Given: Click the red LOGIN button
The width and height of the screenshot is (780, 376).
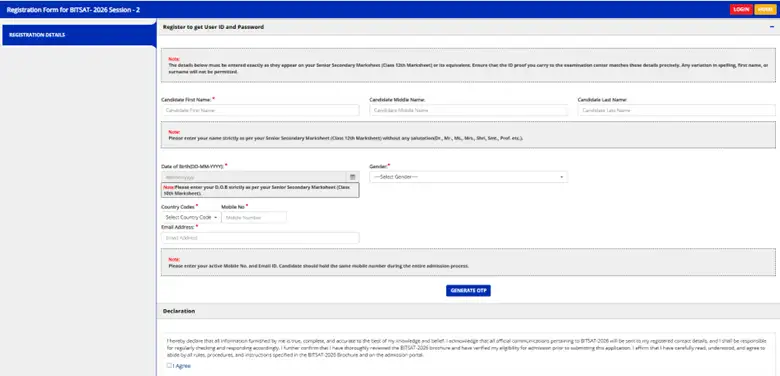Looking at the screenshot, I should click(x=741, y=9).
